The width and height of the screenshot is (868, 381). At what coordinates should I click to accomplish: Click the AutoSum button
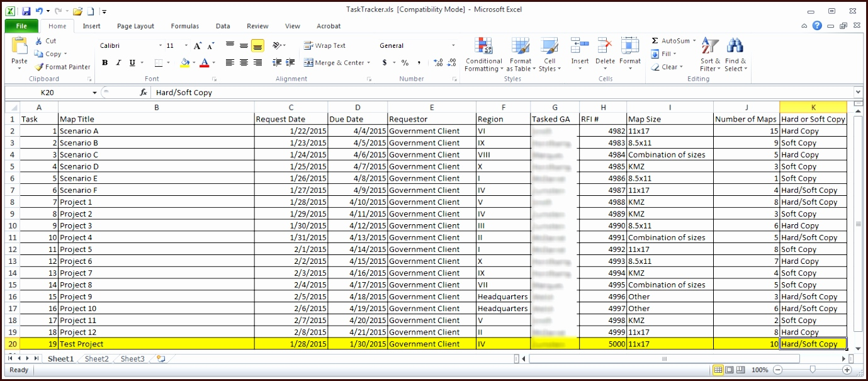(x=671, y=41)
